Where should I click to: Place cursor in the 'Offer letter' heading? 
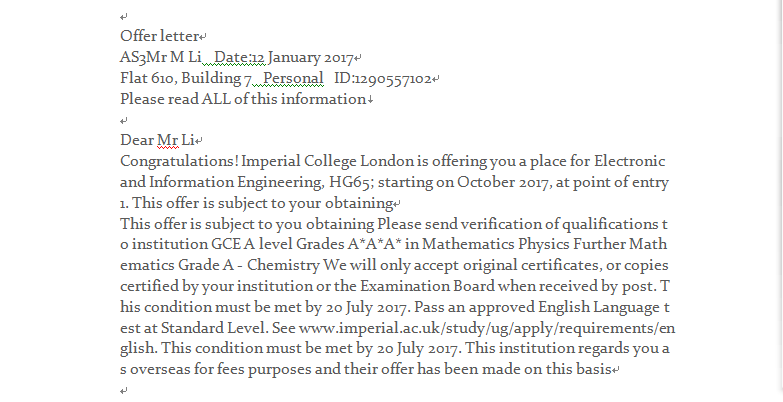pos(160,36)
